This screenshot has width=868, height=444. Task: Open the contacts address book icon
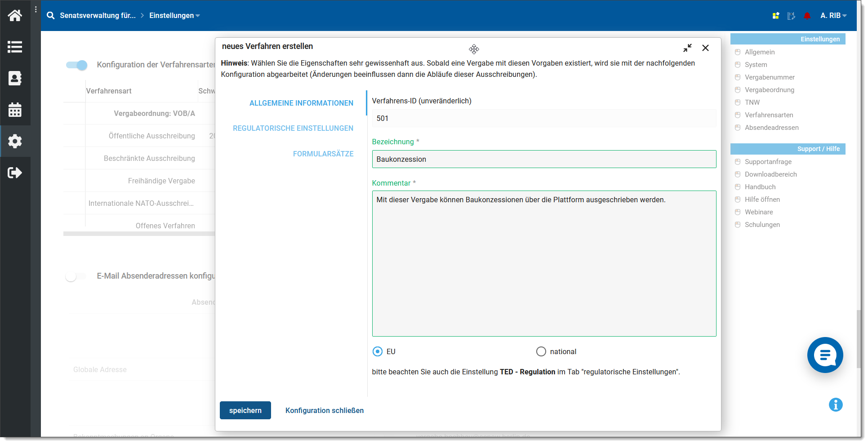click(x=15, y=78)
